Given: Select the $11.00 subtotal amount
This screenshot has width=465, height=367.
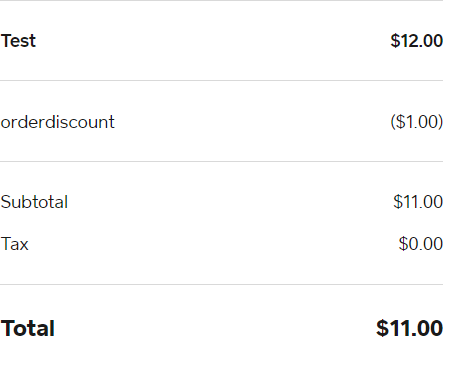Looking at the screenshot, I should [418, 202].
